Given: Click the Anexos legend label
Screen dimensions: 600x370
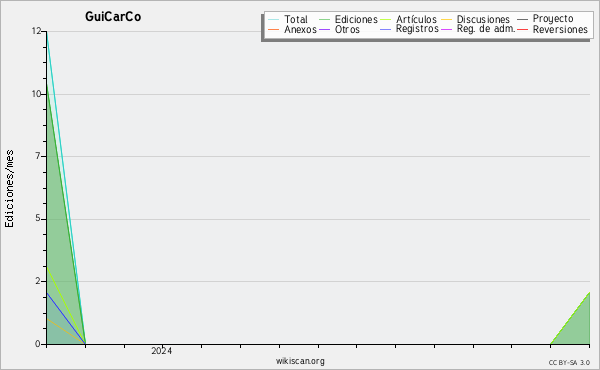Looking at the screenshot, I should [x=300, y=29].
